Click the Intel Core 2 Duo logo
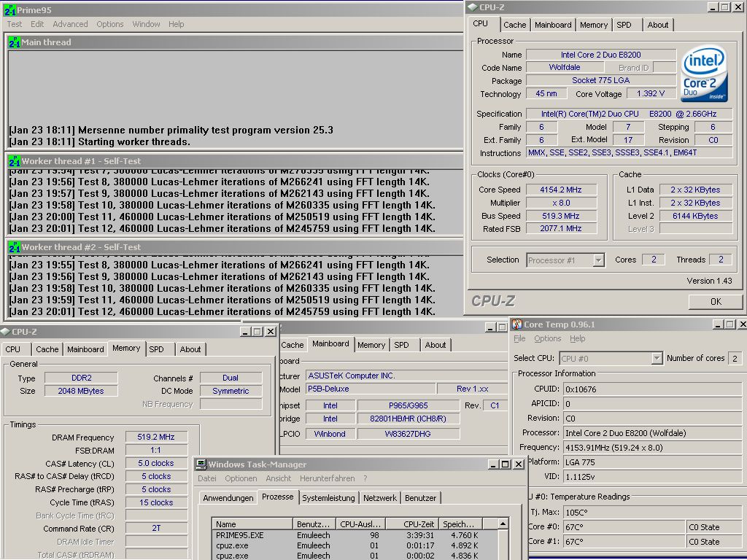 point(704,74)
